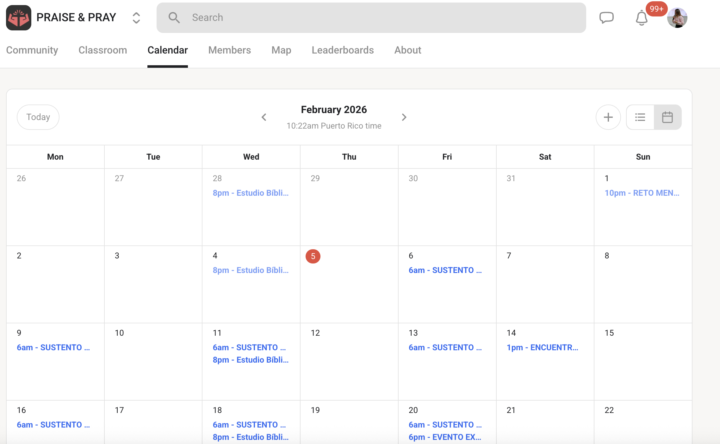The height and width of the screenshot is (444, 720).
Task: Click date 15 in calendar
Action: [609, 333]
